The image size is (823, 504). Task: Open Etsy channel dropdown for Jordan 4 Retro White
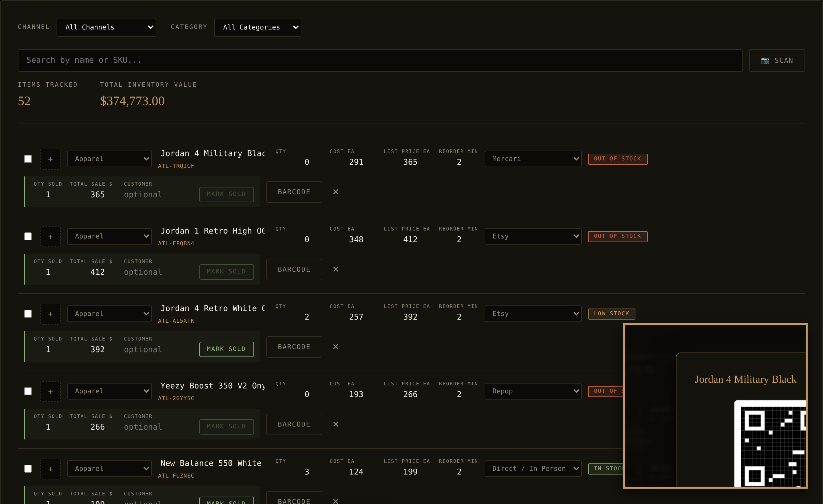[x=533, y=314]
